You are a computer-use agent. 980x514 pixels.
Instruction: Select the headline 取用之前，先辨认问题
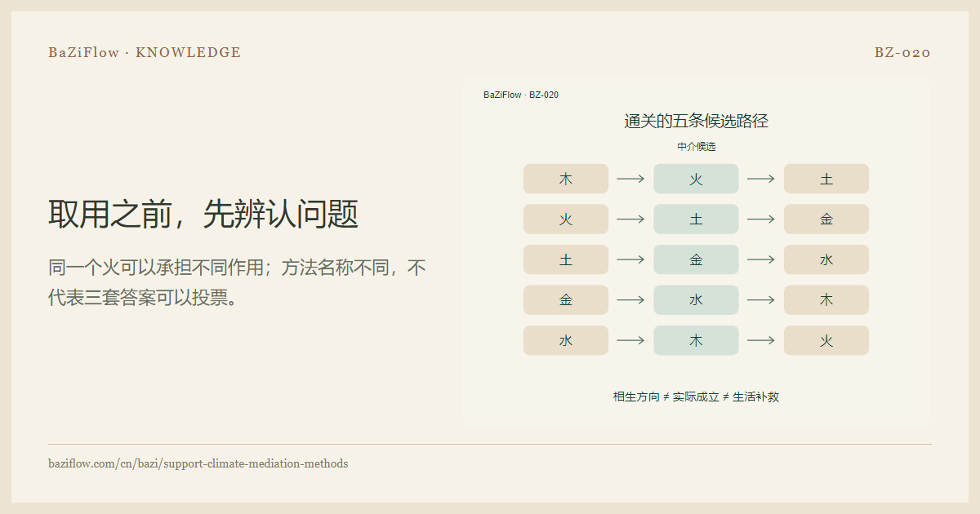[203, 215]
